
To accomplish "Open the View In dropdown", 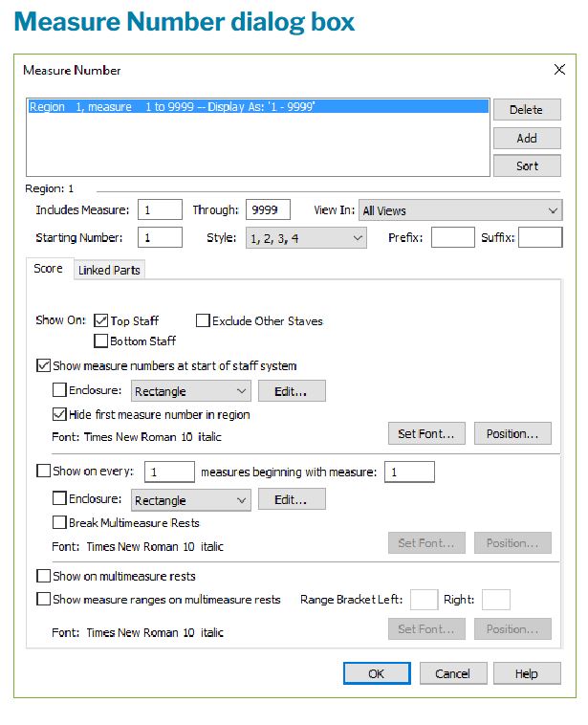I will point(461,210).
